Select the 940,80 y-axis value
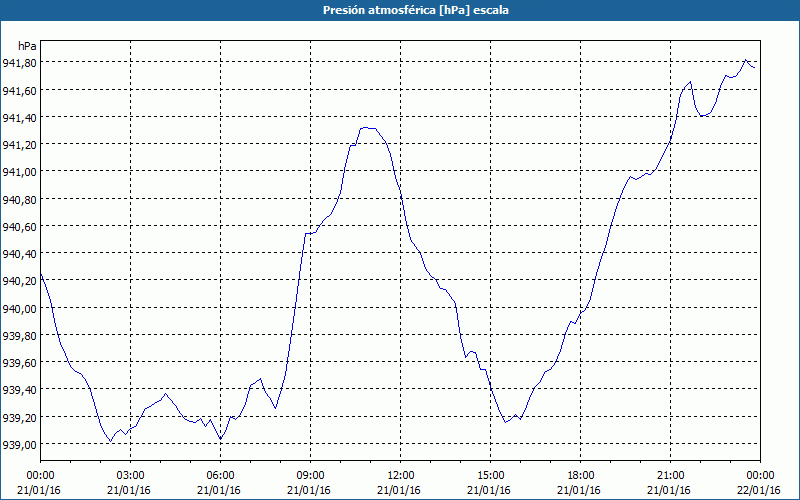The height and width of the screenshot is (500, 800). click(x=19, y=199)
